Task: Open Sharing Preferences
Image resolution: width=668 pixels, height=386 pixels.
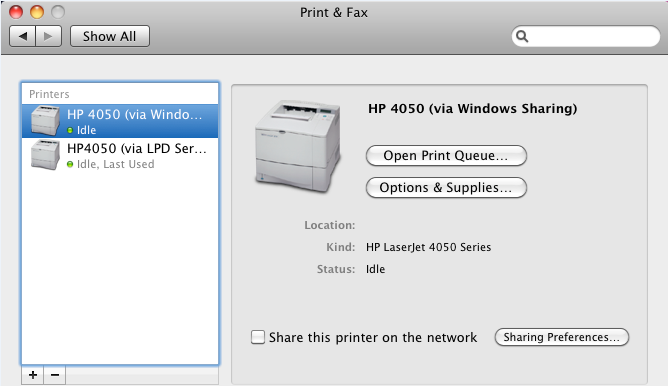Action: click(561, 337)
